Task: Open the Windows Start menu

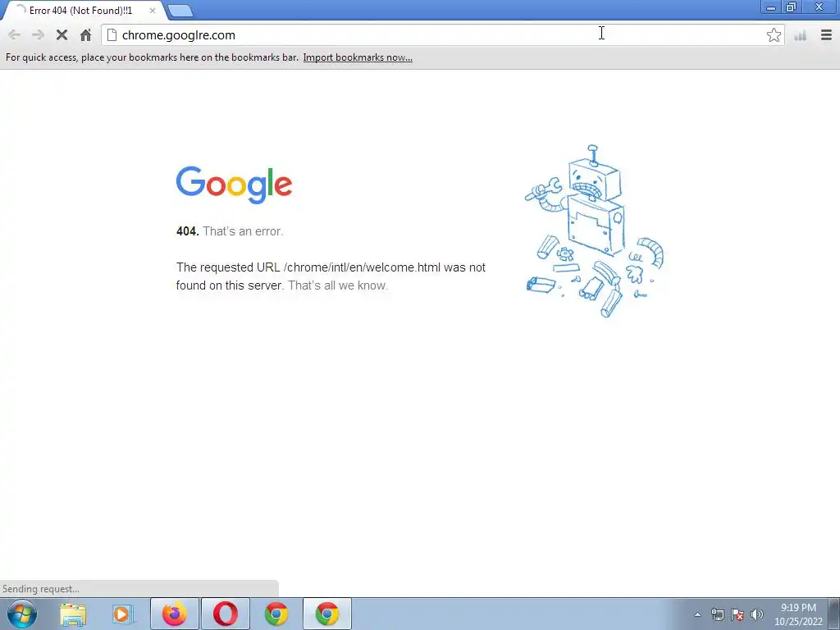Action: (22, 614)
